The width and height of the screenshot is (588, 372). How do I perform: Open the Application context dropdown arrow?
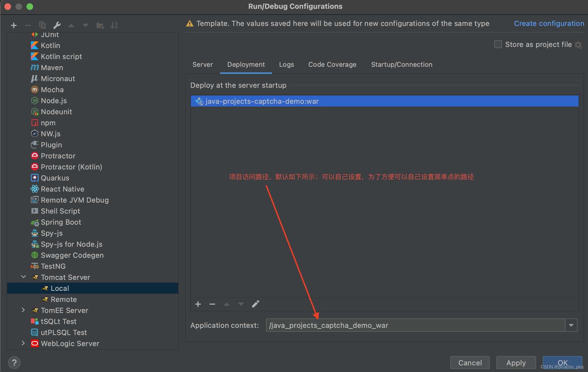(571, 325)
